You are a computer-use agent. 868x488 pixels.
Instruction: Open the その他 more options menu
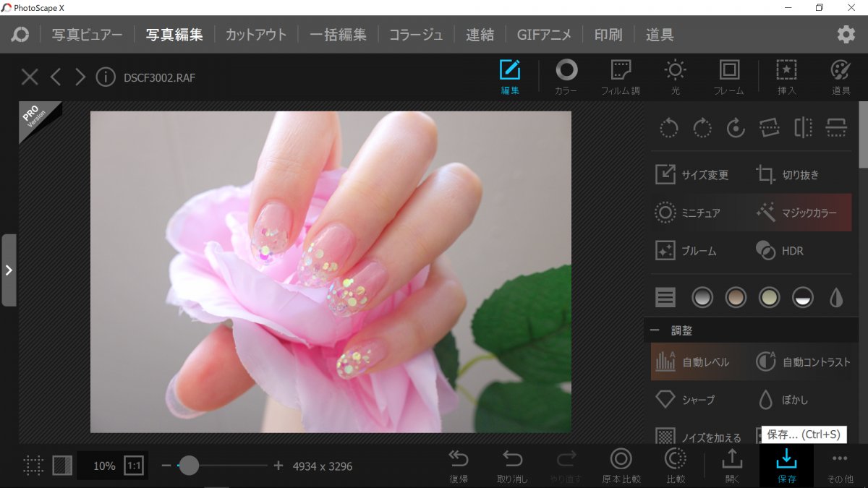(x=839, y=465)
